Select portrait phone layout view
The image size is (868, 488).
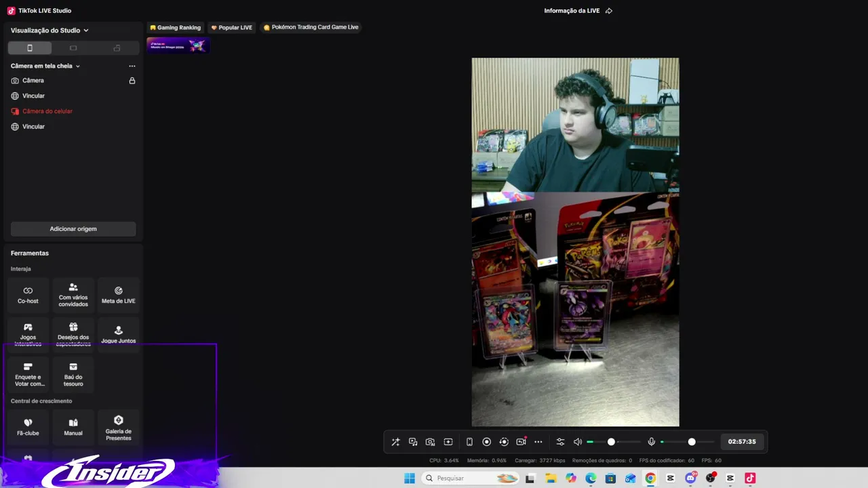click(30, 48)
